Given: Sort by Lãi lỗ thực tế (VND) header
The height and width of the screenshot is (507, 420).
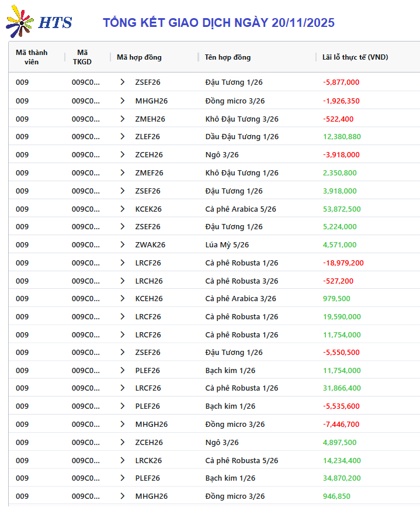Looking at the screenshot, I should (355, 57).
